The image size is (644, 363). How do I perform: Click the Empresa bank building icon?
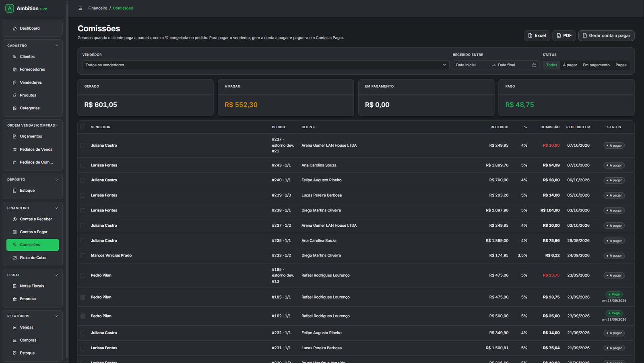pos(15,299)
